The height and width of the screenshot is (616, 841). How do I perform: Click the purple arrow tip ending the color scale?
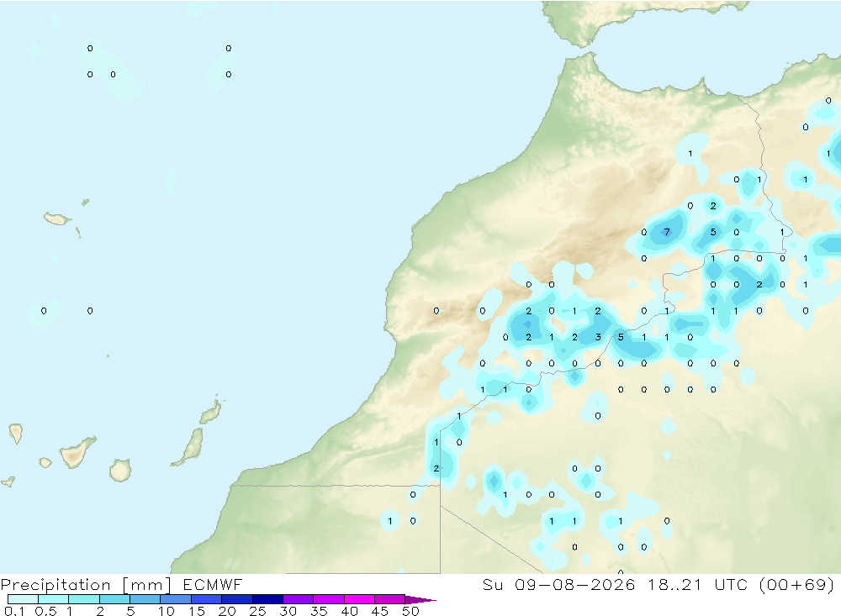tap(420, 599)
